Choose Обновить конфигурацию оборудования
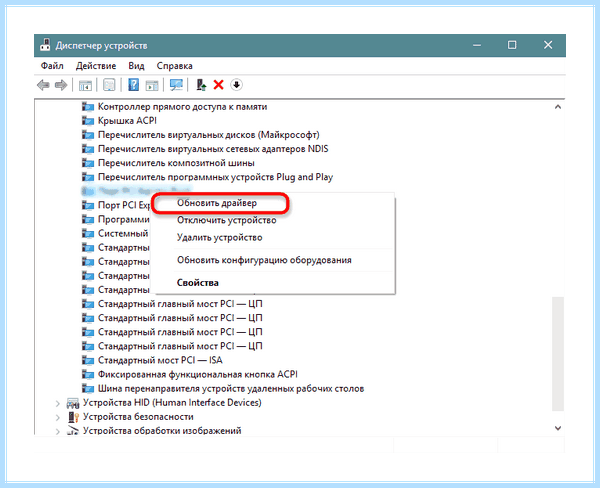Image resolution: width=600 pixels, height=488 pixels. pyautogui.click(x=264, y=260)
